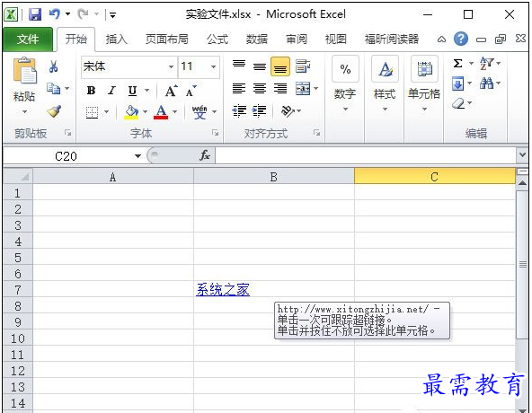Click the text orientation icon
This screenshot has height=413, width=532.
(288, 110)
